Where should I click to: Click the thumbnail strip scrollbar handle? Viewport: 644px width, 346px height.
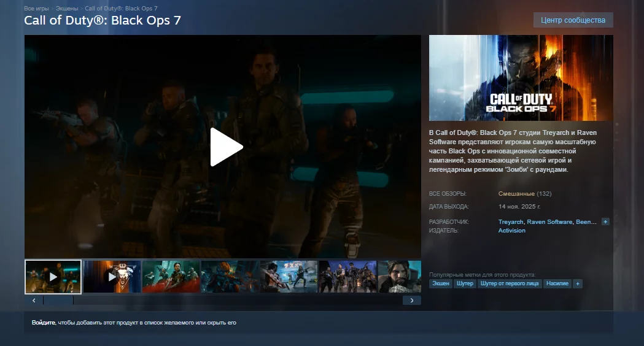tap(58, 301)
